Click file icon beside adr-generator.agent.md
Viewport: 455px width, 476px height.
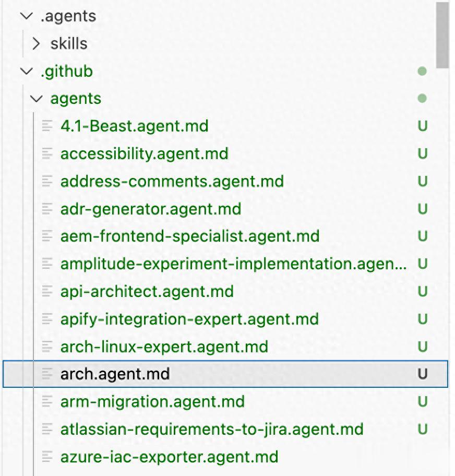click(x=47, y=209)
